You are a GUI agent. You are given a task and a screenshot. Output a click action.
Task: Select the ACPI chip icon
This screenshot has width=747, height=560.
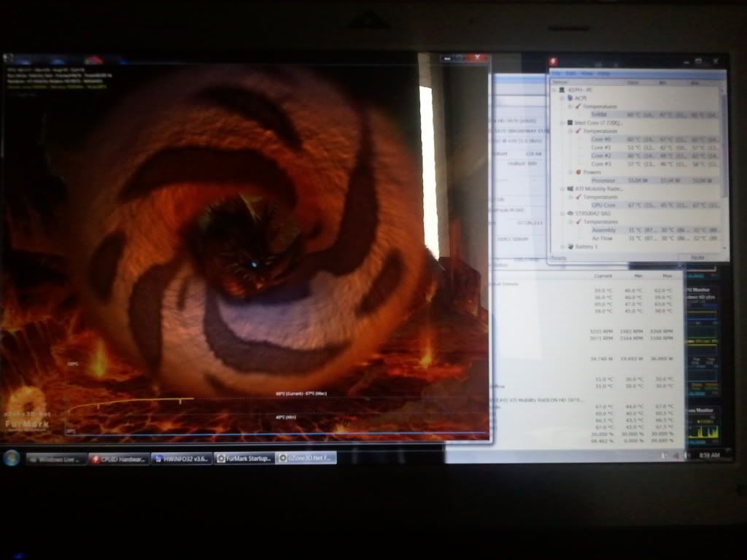click(570, 98)
